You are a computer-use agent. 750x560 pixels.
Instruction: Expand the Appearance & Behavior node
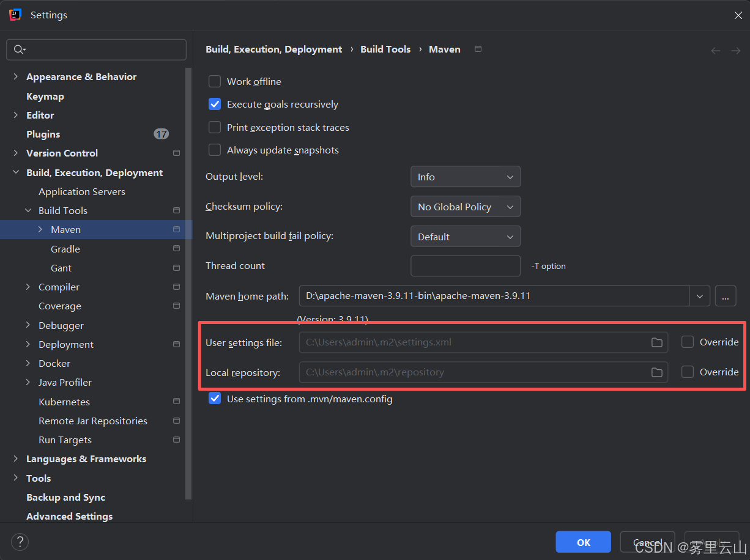[x=16, y=76]
